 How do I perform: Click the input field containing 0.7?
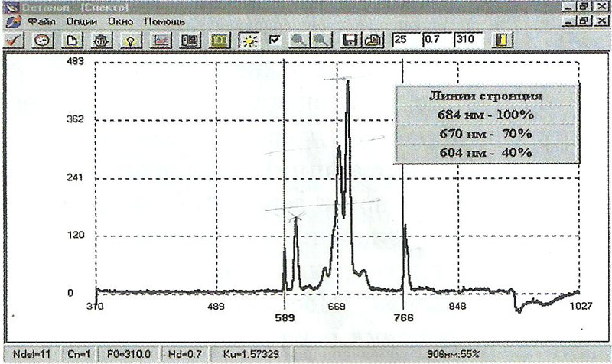[x=438, y=40]
